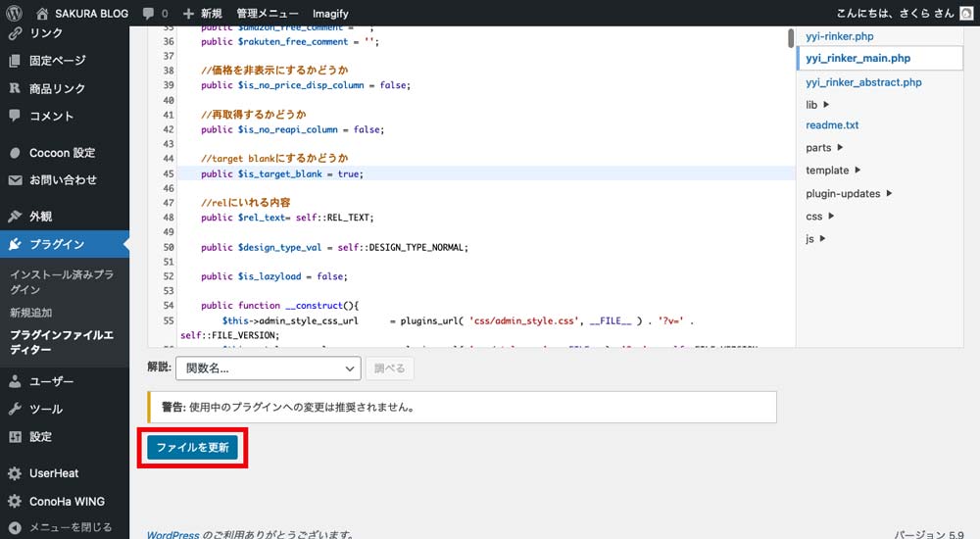Open Imagify in admin bar
Screen dimensions: 980x539
pyautogui.click(x=330, y=13)
